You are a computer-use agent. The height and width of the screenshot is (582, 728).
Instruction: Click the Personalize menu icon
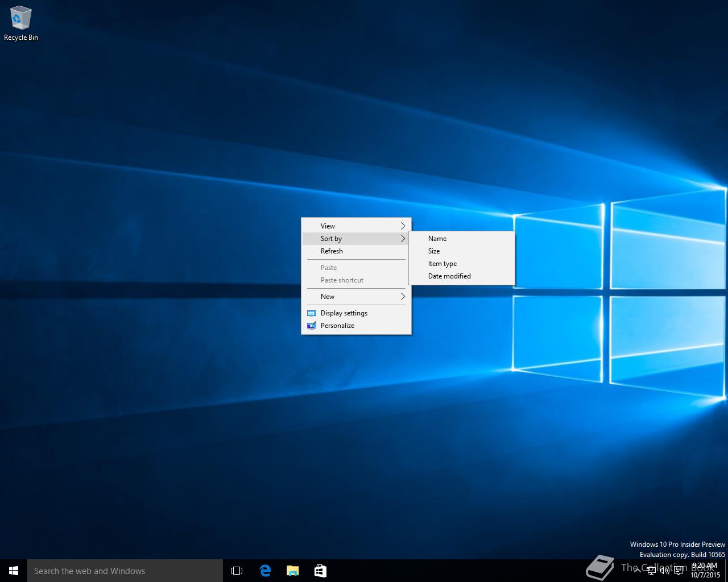[x=311, y=326]
